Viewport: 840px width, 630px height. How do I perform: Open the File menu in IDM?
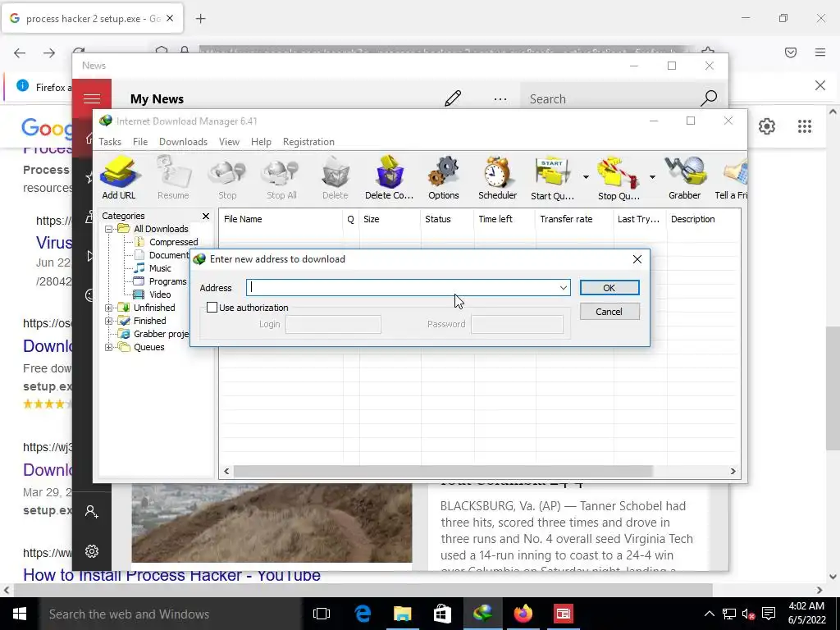(x=140, y=142)
